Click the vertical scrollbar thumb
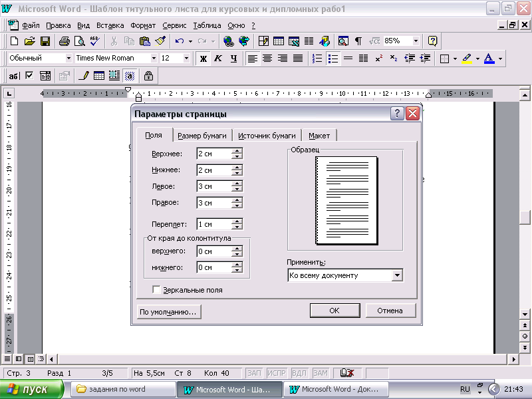This screenshot has width=532, height=399. [525, 217]
